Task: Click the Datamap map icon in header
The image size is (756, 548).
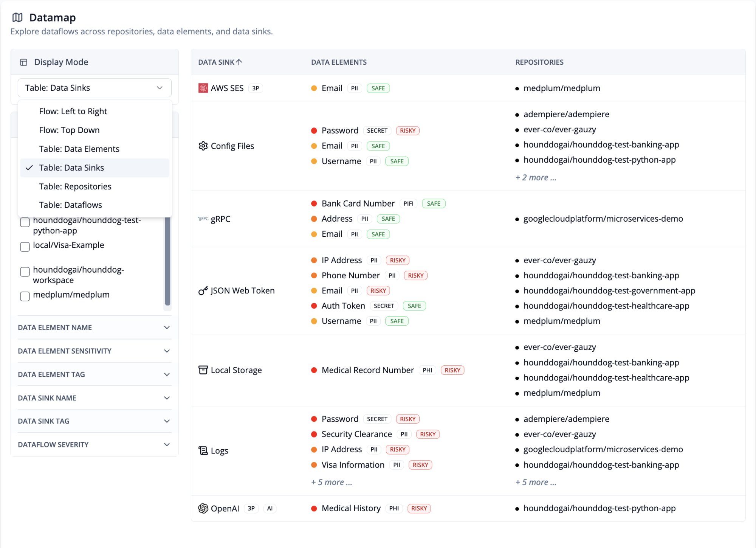Action: (x=17, y=17)
